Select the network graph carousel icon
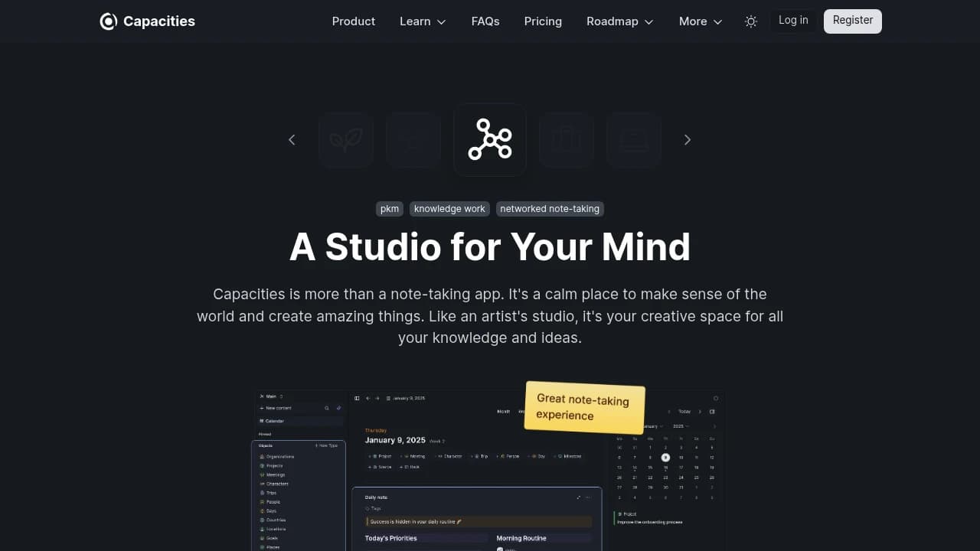This screenshot has height=551, width=980. tap(490, 139)
